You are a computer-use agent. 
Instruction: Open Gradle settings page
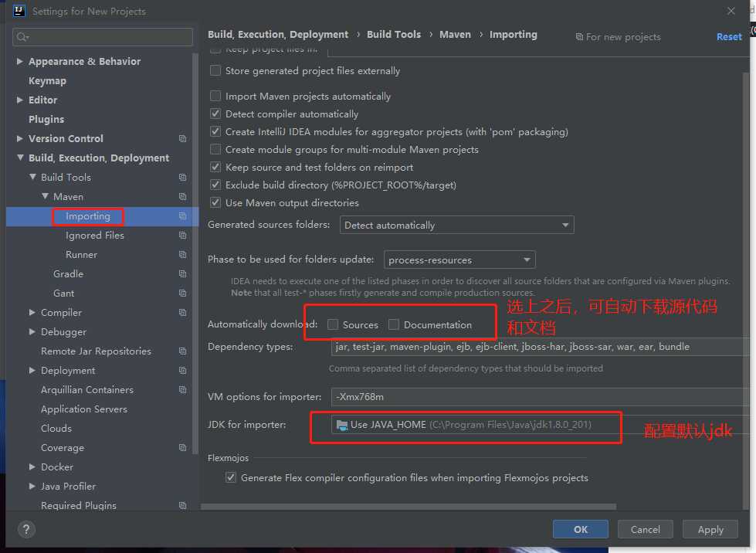(x=69, y=274)
